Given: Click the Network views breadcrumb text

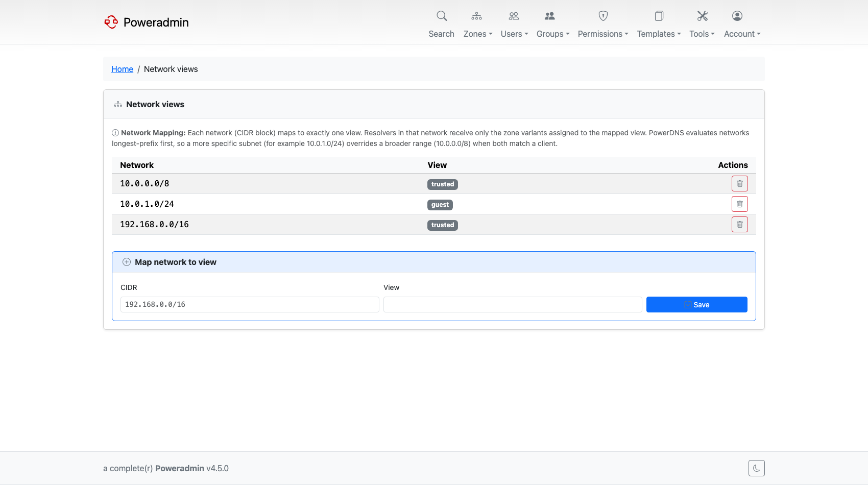Looking at the screenshot, I should click(171, 69).
